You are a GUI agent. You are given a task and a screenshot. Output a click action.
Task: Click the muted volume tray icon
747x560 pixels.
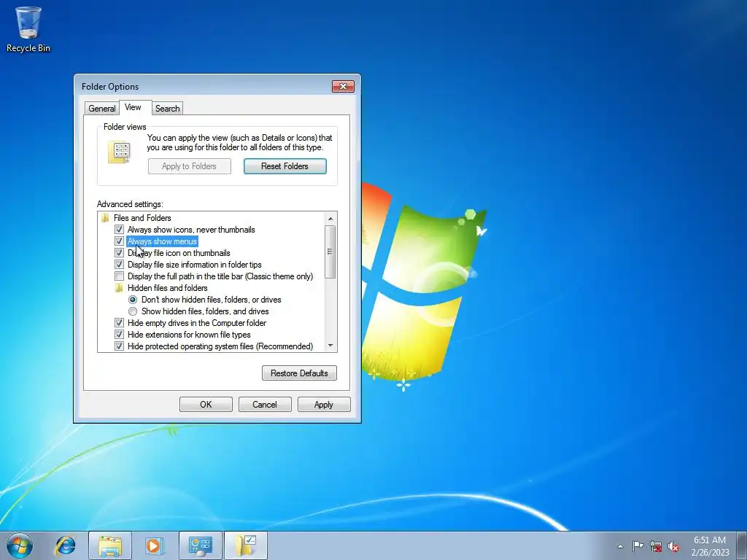[673, 546]
